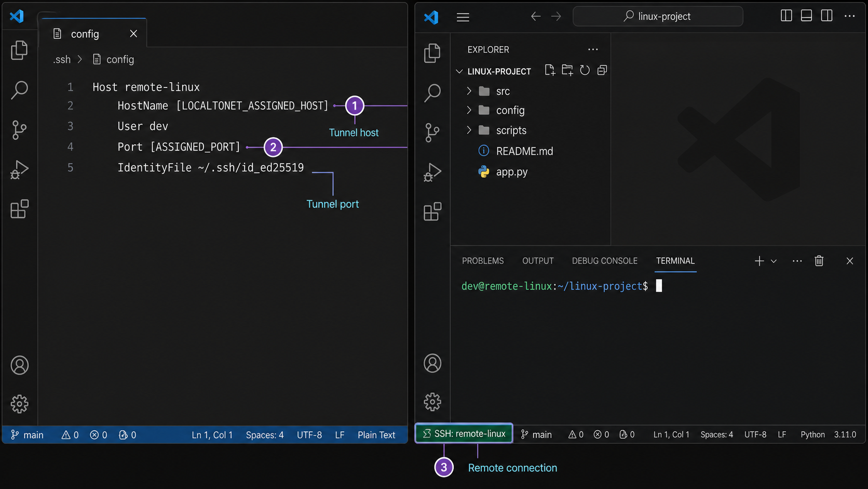Image resolution: width=868 pixels, height=489 pixels.
Task: Click the linux-project search command box
Action: point(658,16)
